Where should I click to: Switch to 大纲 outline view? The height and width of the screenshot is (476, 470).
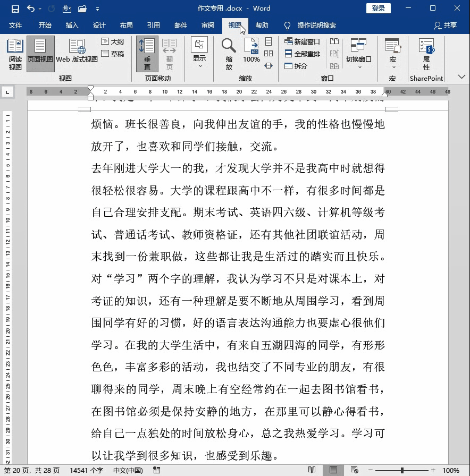(x=113, y=41)
